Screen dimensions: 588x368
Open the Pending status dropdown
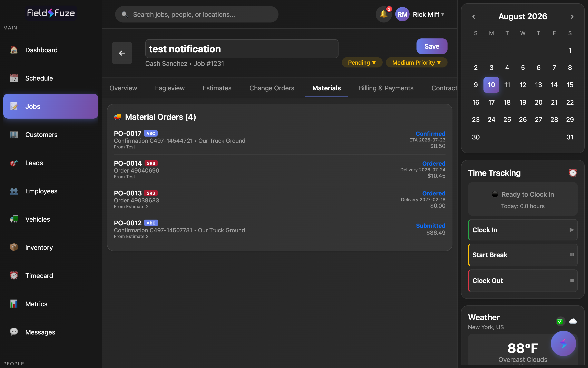362,63
